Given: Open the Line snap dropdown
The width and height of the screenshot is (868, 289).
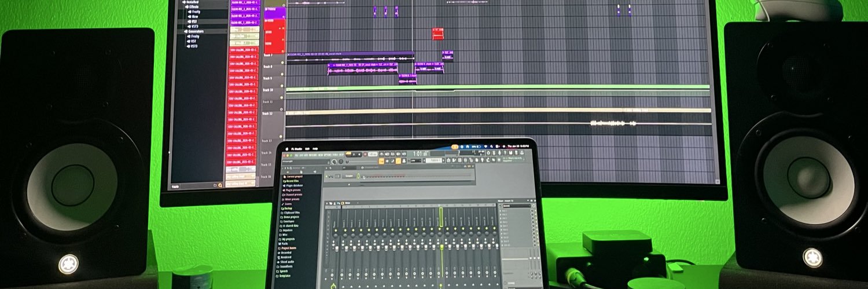Looking at the screenshot, I should [x=416, y=161].
